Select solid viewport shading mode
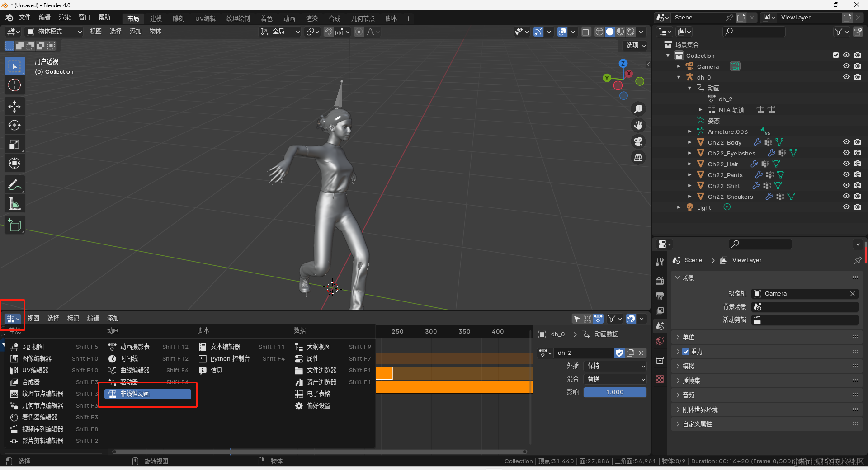 (610, 32)
